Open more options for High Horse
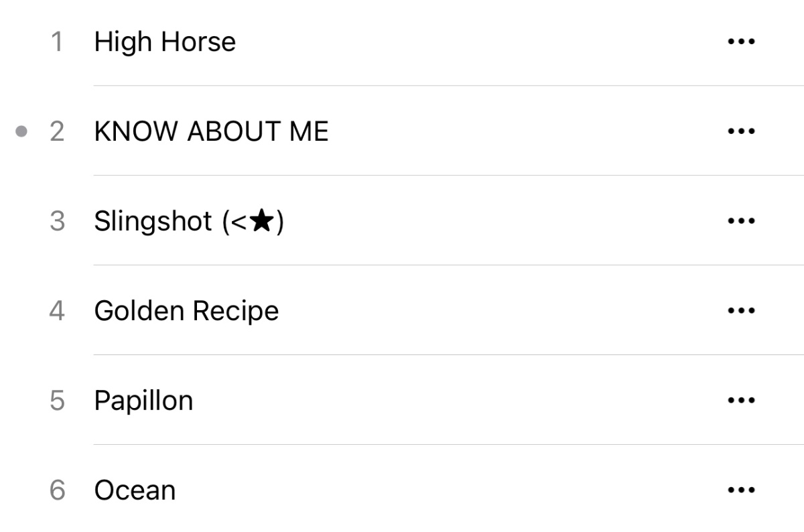The image size is (804, 532). 741,42
